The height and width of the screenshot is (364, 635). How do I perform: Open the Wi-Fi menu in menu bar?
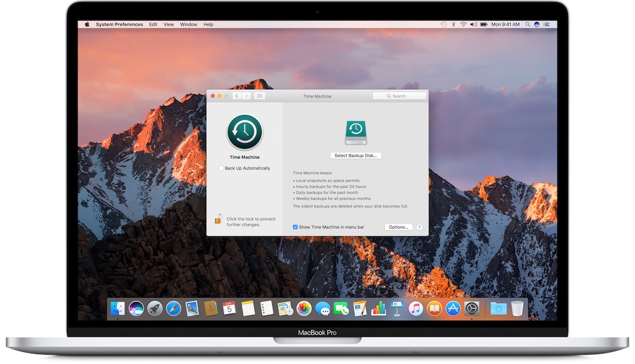(463, 24)
